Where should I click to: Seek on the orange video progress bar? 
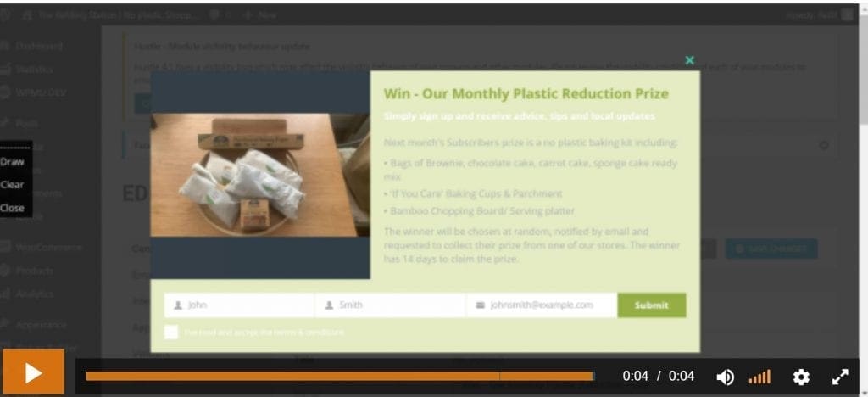point(340,377)
